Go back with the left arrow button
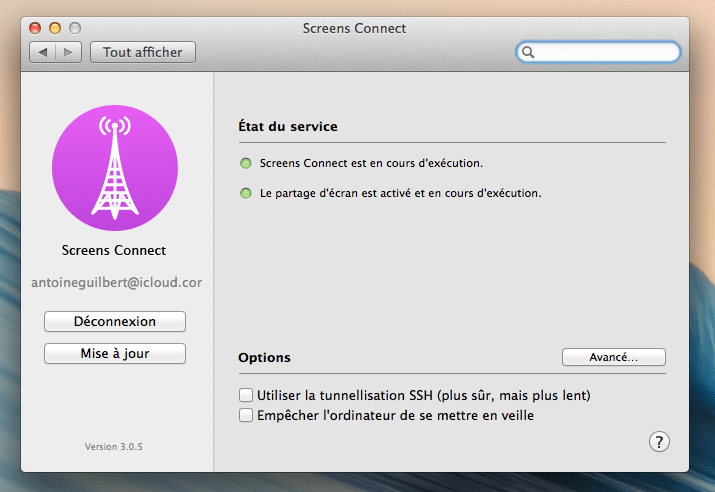This screenshot has height=492, width=715. coord(42,52)
